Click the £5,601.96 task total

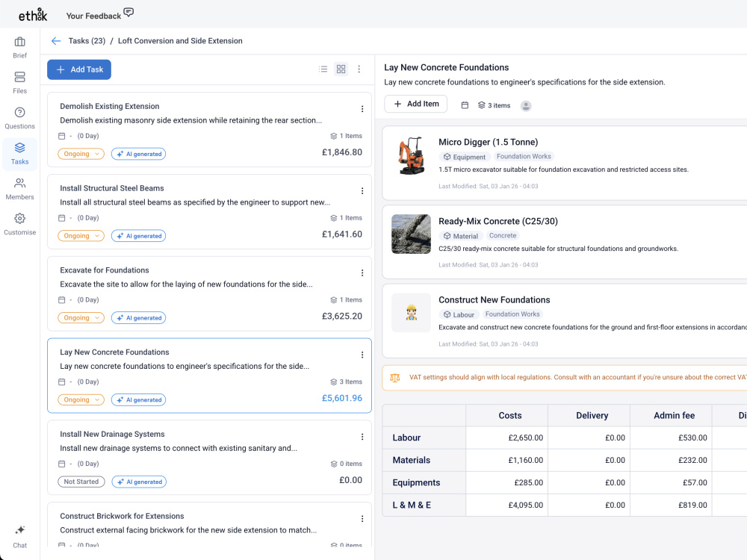[342, 398]
